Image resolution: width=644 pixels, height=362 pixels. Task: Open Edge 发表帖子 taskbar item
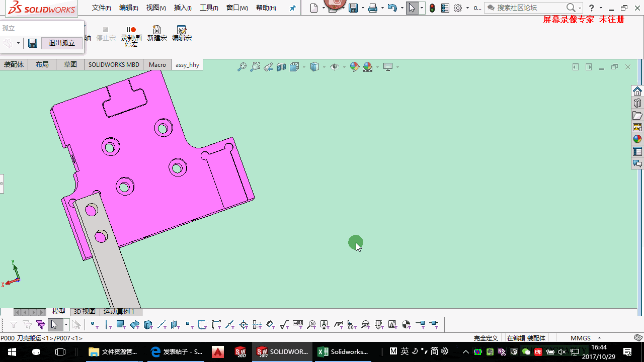177,351
